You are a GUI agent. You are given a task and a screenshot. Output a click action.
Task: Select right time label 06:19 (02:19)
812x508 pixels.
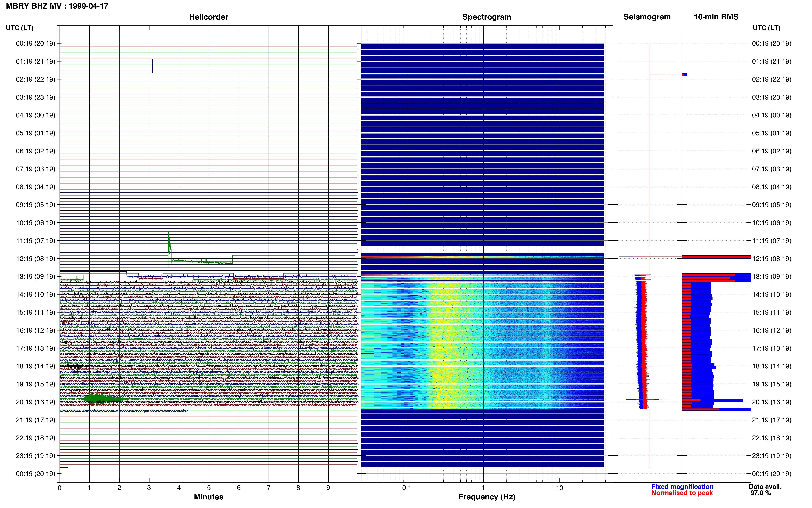coord(772,151)
